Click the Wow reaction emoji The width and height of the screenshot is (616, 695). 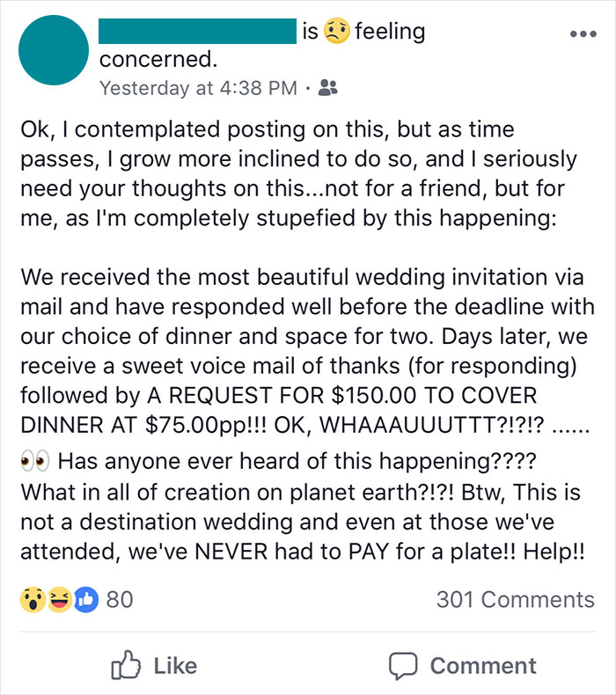33,600
